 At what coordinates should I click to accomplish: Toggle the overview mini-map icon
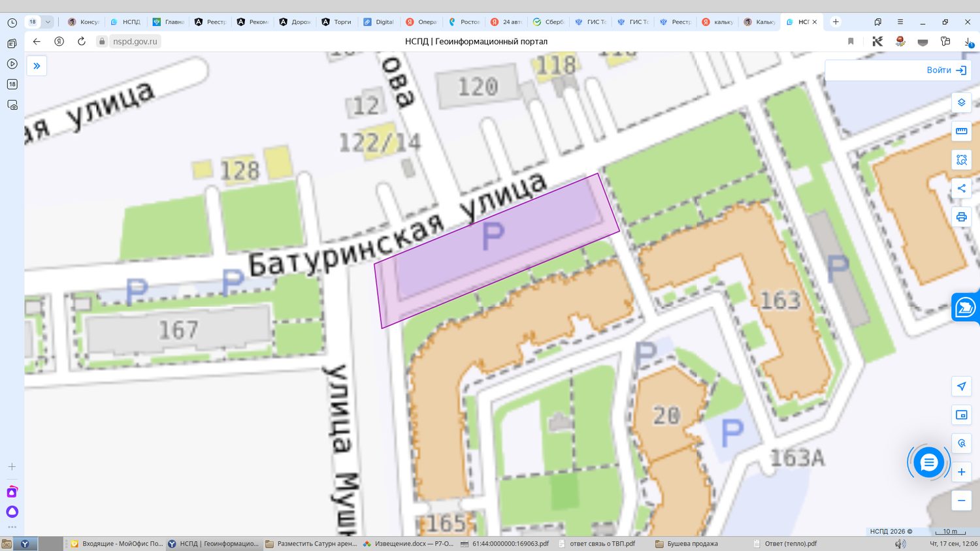(x=962, y=415)
